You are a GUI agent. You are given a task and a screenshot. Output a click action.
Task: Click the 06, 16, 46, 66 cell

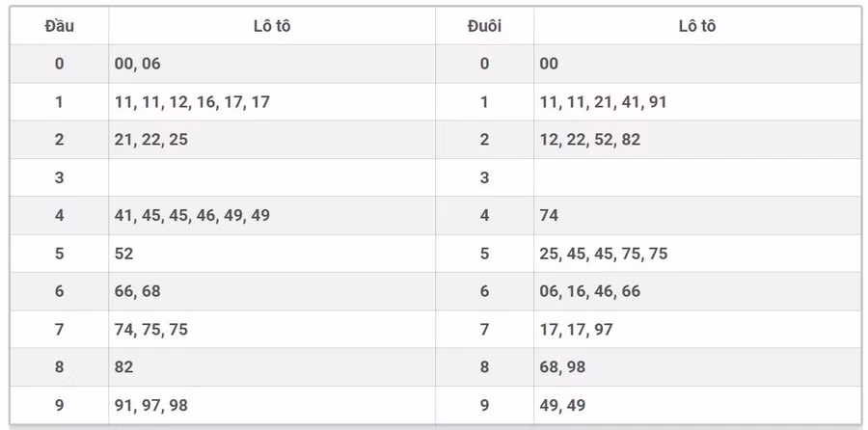589,291
